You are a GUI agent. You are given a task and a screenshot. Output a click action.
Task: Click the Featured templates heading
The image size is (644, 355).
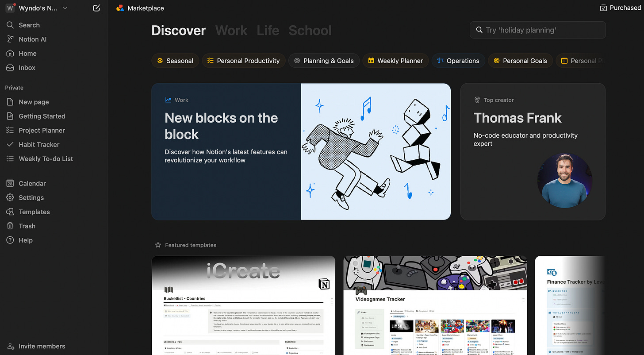pos(191,245)
